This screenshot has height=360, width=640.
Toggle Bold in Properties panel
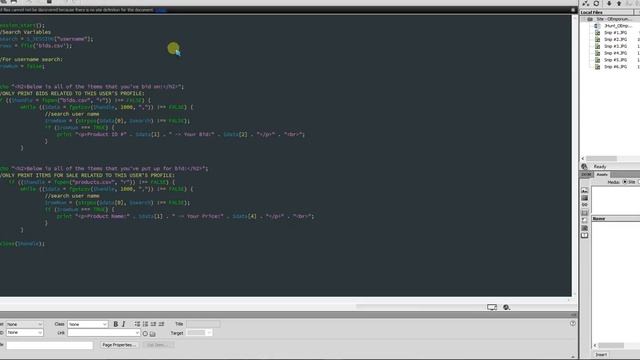tap(116, 324)
